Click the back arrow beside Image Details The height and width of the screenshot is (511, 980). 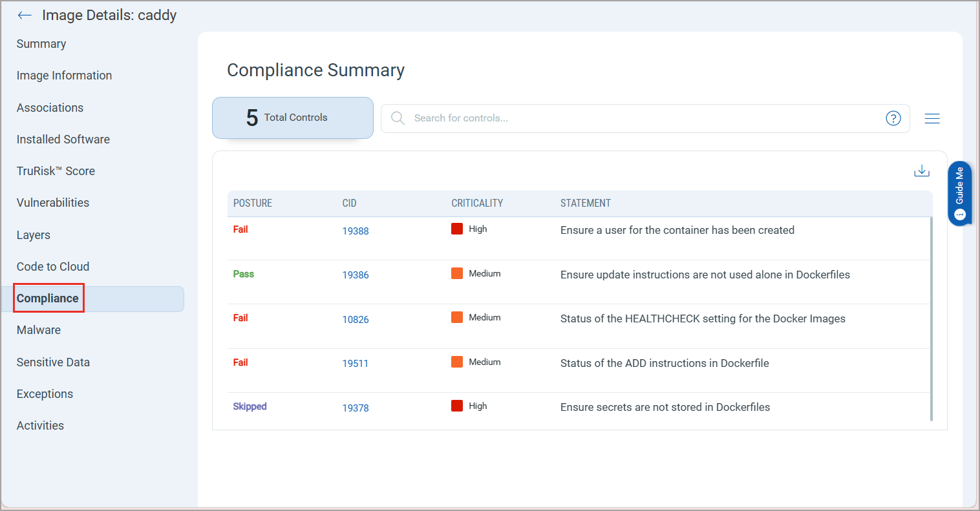pos(25,16)
